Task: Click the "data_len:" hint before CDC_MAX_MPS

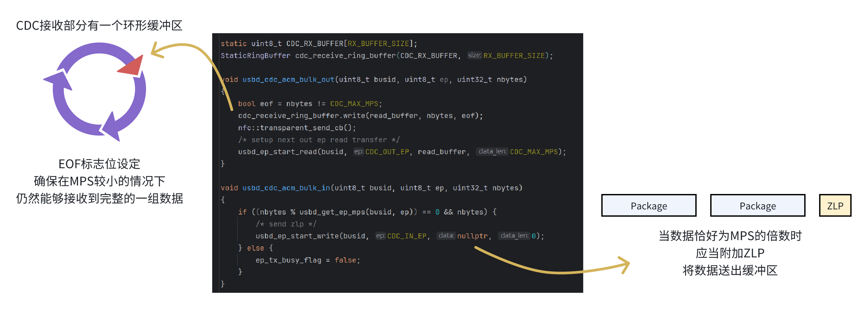Action: point(492,152)
